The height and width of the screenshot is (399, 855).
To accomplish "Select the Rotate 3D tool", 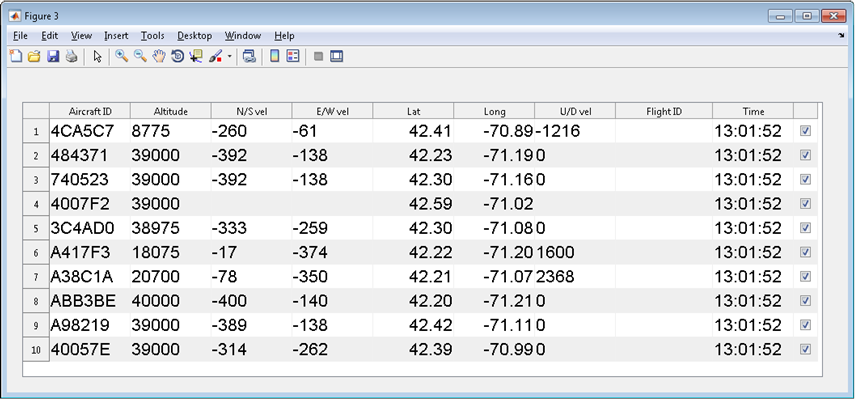I will tap(177, 56).
